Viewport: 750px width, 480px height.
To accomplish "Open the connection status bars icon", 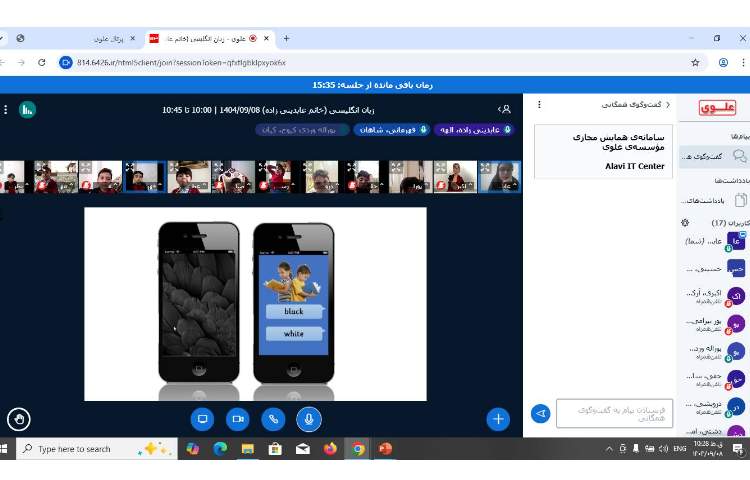I will [27, 109].
